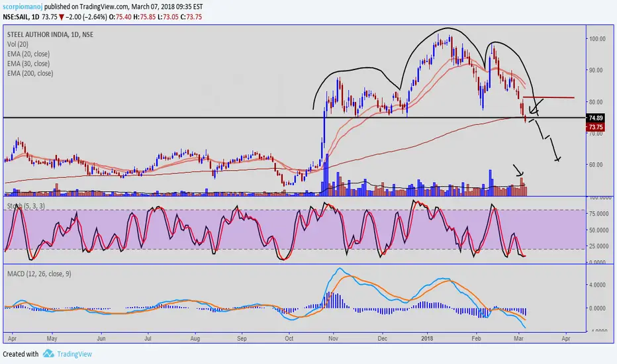Click the Mar label on time axis
The image size is (617, 364).
point(518,338)
